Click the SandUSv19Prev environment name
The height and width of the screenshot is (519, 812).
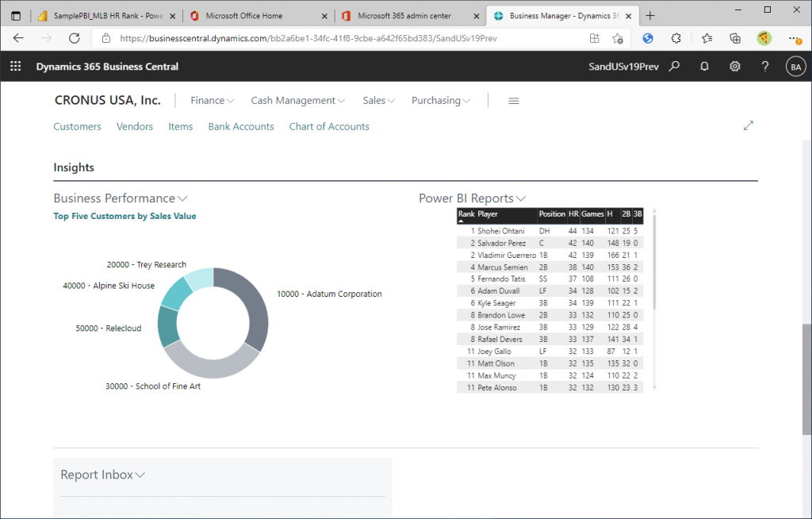pos(623,67)
